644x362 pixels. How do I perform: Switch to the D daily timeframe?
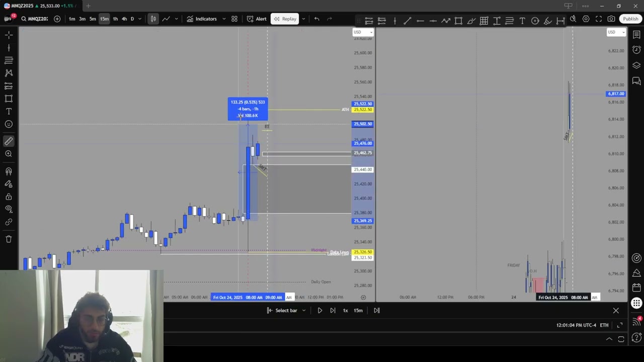(132, 19)
